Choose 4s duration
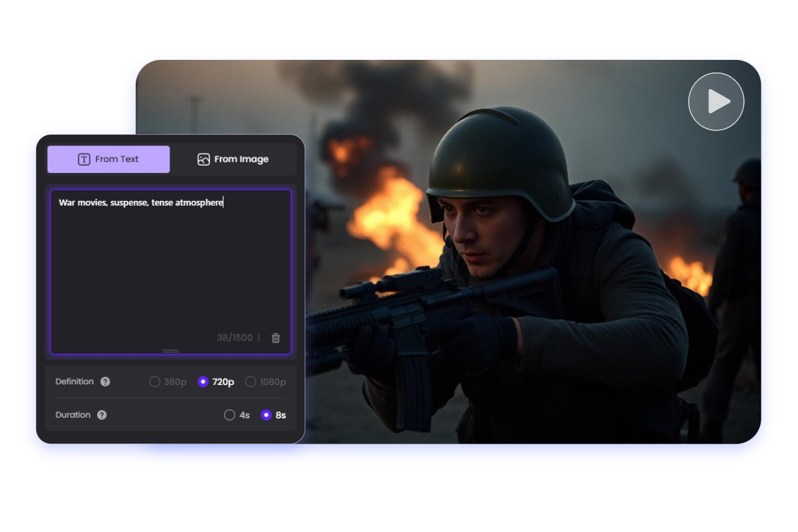This screenshot has width=798, height=532. pyautogui.click(x=237, y=415)
